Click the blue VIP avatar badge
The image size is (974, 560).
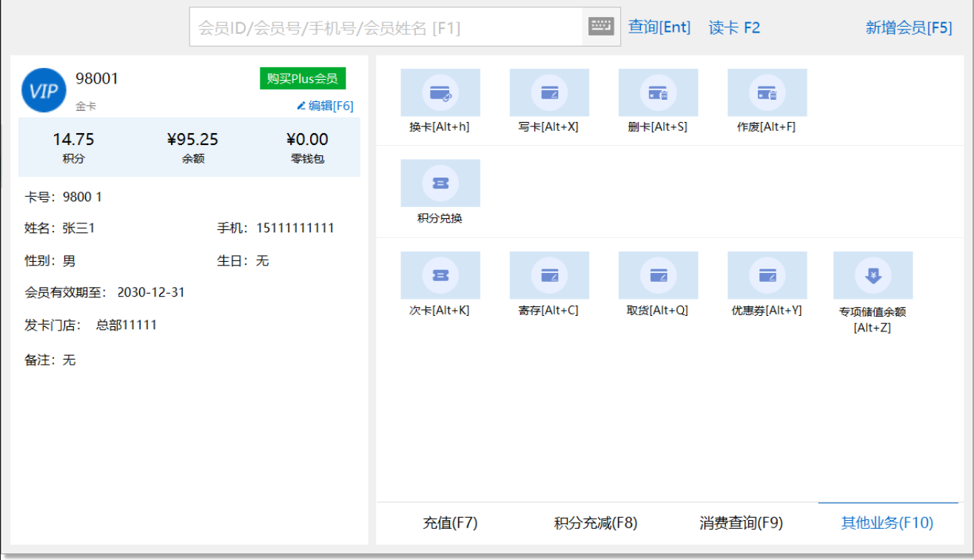point(44,91)
